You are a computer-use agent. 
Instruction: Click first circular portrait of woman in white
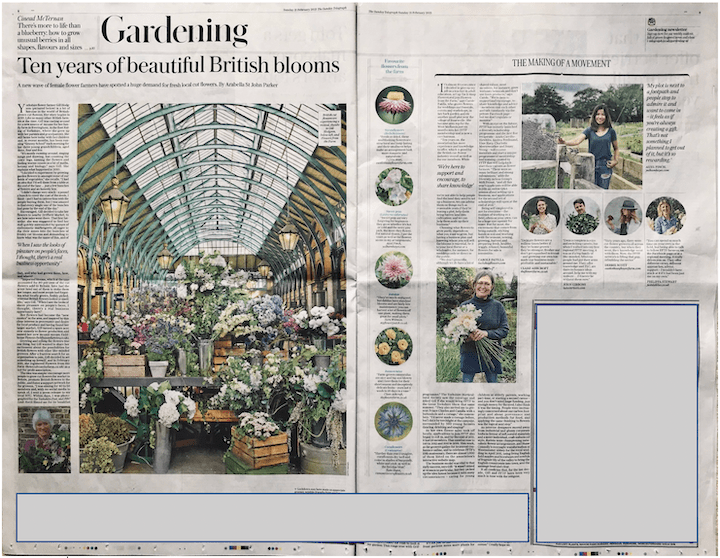pos(540,215)
